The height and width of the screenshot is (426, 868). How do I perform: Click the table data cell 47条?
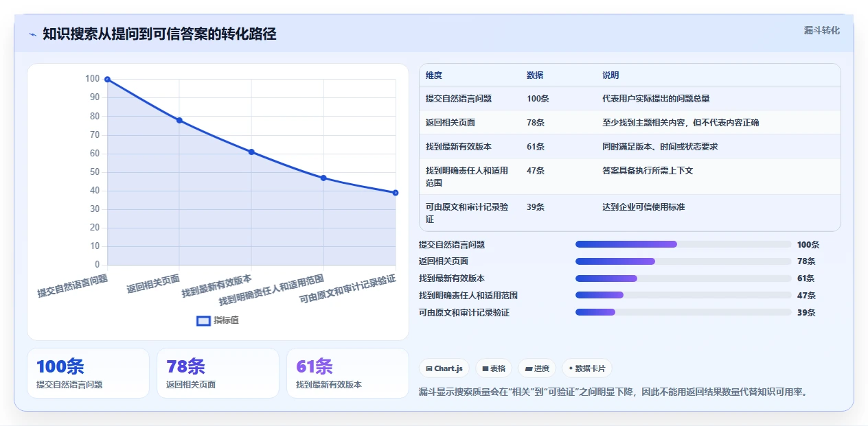pyautogui.click(x=536, y=170)
